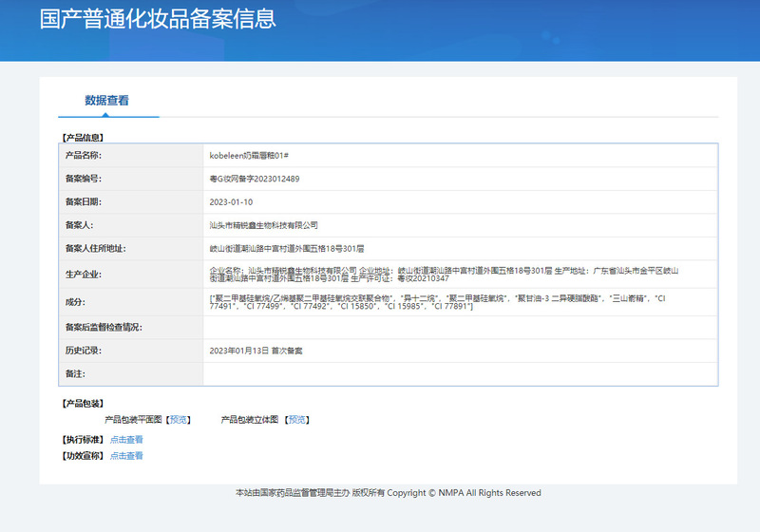Click the 【功效宣称】 label
The width and height of the screenshot is (760, 532).
83,455
